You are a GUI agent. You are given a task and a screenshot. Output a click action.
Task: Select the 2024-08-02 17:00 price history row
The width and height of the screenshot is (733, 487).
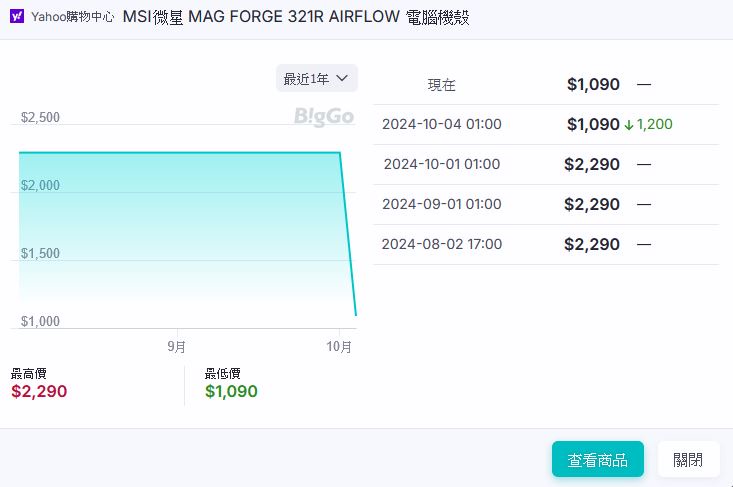point(545,244)
